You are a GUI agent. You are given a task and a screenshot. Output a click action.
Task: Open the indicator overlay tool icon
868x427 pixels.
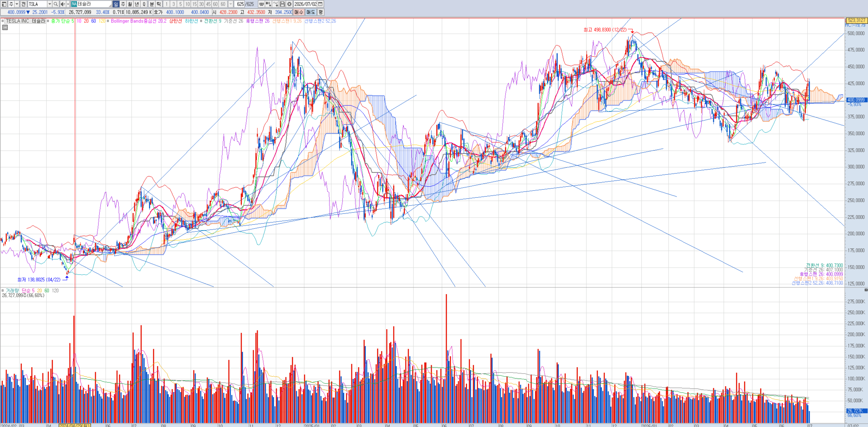(261, 4)
